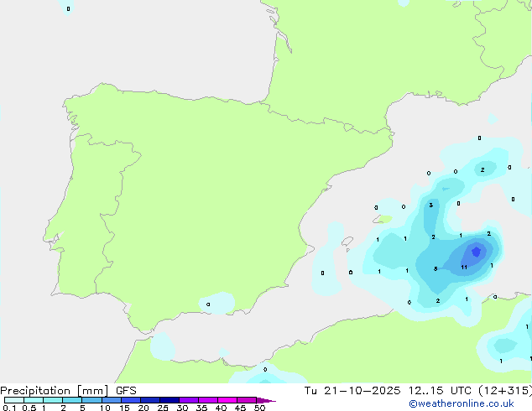The image size is (532, 411).
Task: Click the 0.1–0.5 mm palest legend swatch
Action: pyautogui.click(x=14, y=400)
